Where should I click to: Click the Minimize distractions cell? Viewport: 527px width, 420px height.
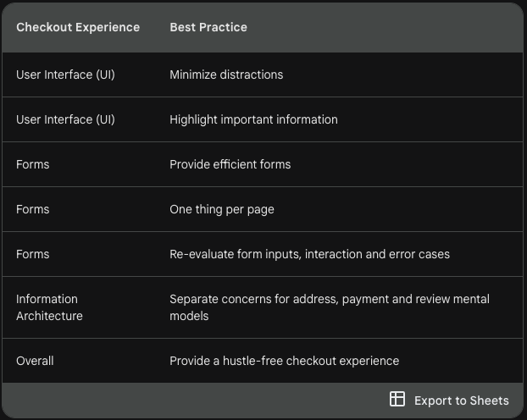click(226, 75)
